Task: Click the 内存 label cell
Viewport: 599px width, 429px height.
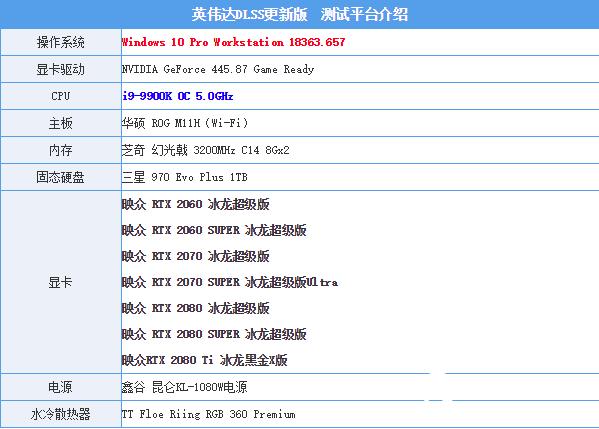Action: pyautogui.click(x=61, y=150)
